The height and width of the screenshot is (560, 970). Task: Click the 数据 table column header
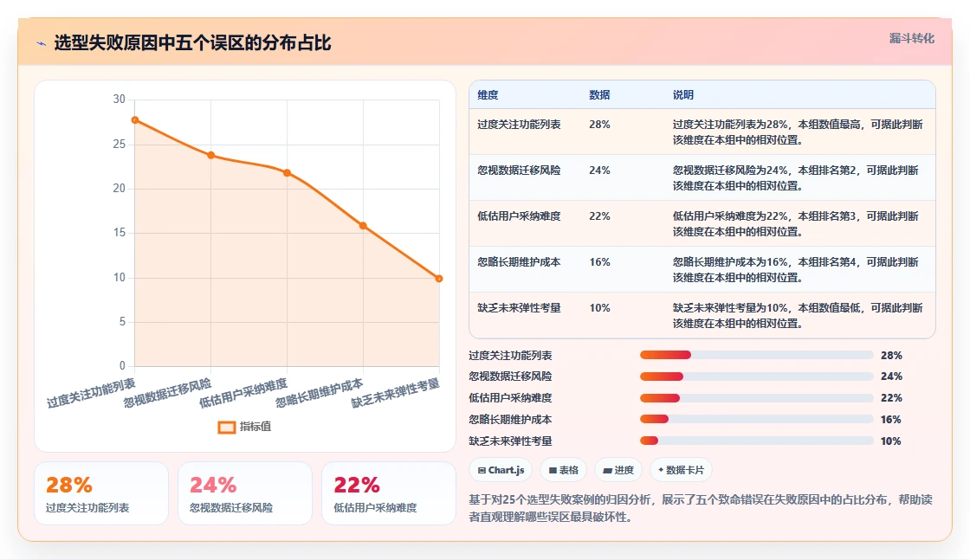point(599,95)
